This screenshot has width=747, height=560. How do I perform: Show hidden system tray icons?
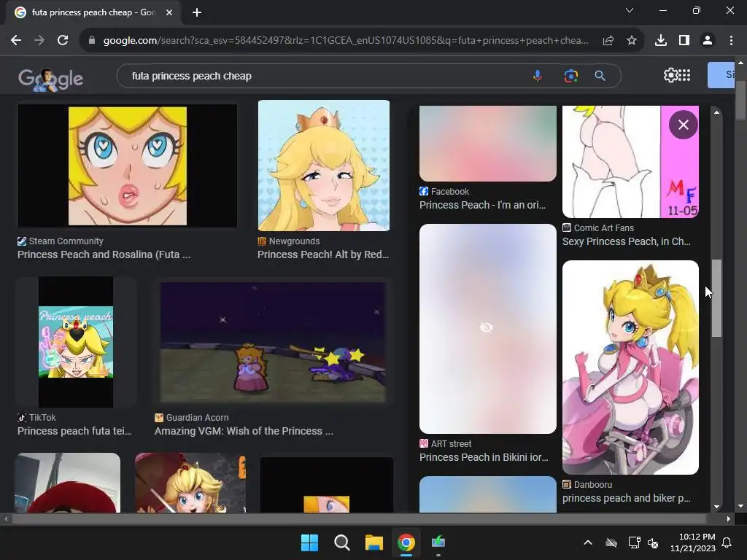(588, 542)
